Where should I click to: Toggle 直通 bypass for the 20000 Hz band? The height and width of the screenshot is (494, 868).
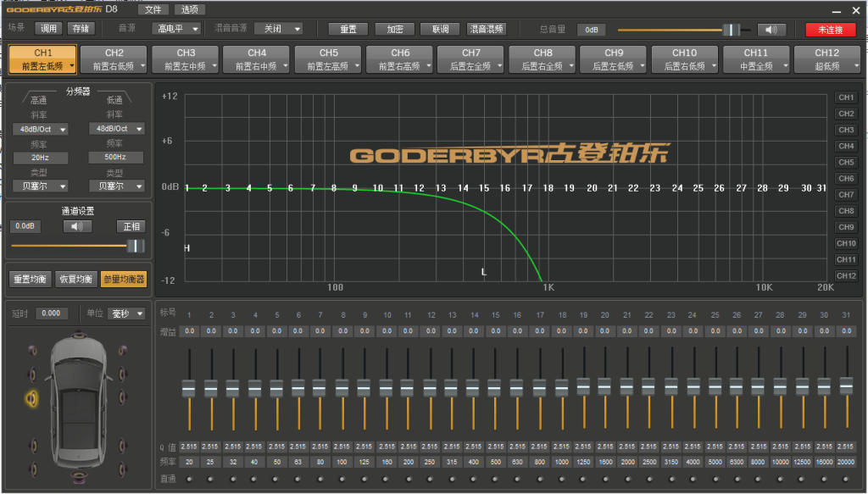(x=846, y=479)
